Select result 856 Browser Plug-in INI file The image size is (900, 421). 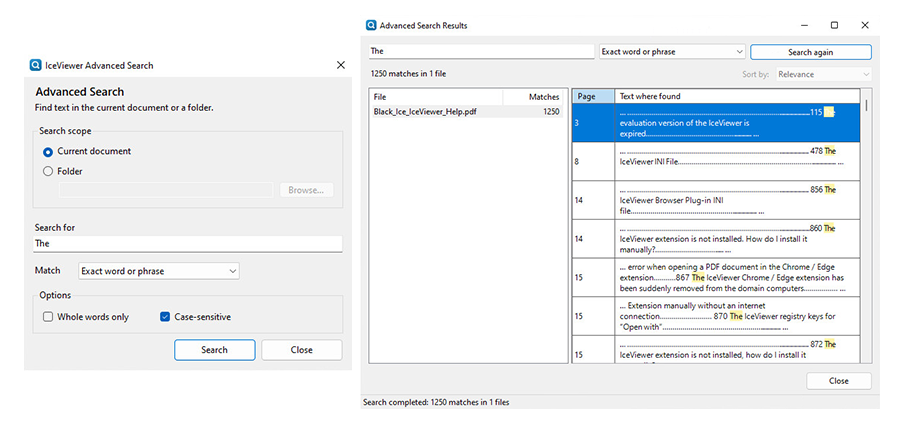pos(716,200)
